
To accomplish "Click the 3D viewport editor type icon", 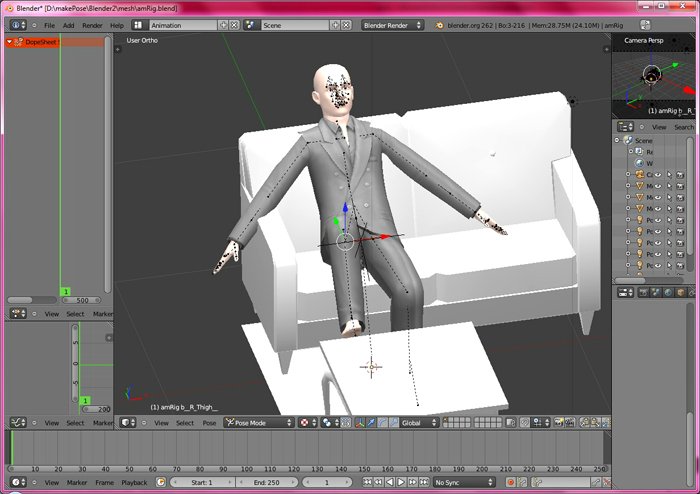I will [129, 423].
